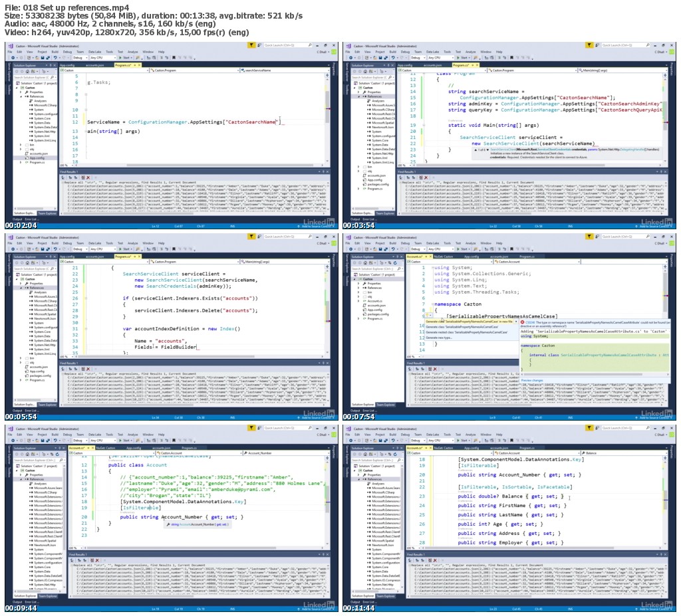The image size is (681, 616).
Task: Click the red X clear icon in the 00:07:54 Find Results
Action: point(435,369)
